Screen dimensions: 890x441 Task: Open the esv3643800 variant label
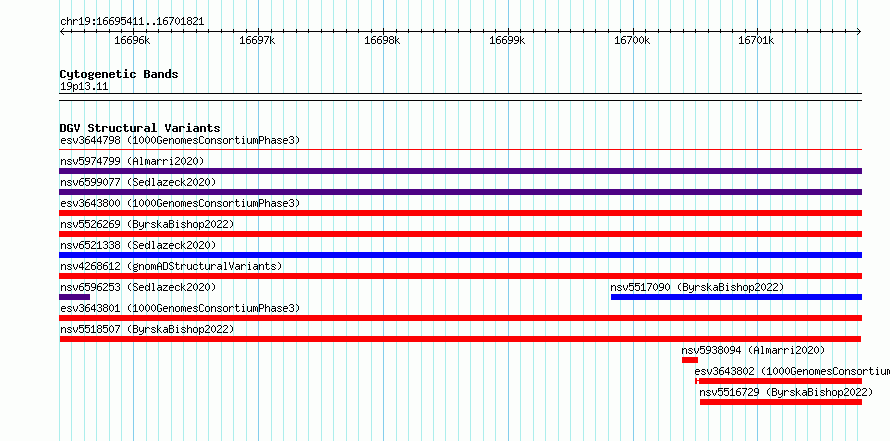180,203
